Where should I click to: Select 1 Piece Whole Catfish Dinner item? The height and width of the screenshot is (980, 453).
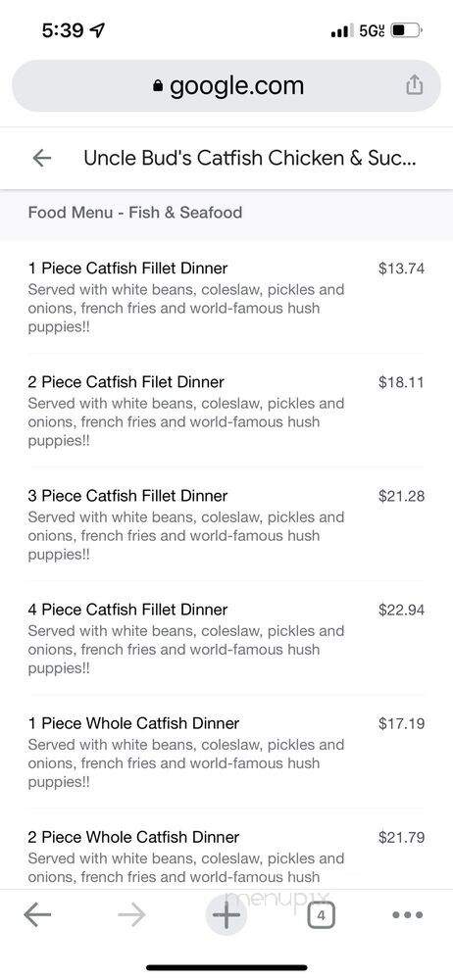[226, 753]
